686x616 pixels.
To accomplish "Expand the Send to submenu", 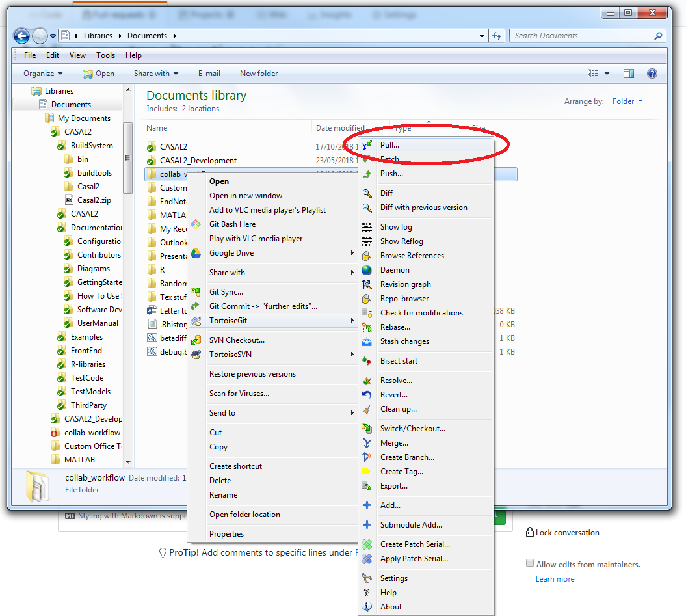I will (352, 413).
